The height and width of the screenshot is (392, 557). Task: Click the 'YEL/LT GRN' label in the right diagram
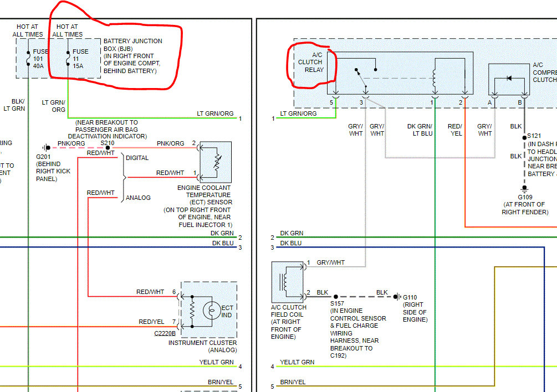pyautogui.click(x=297, y=362)
